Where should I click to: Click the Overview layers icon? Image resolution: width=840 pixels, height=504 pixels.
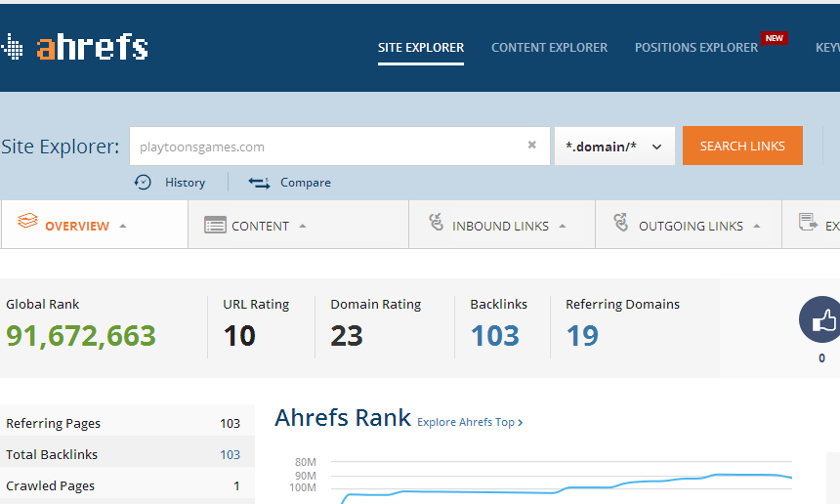[x=27, y=224]
